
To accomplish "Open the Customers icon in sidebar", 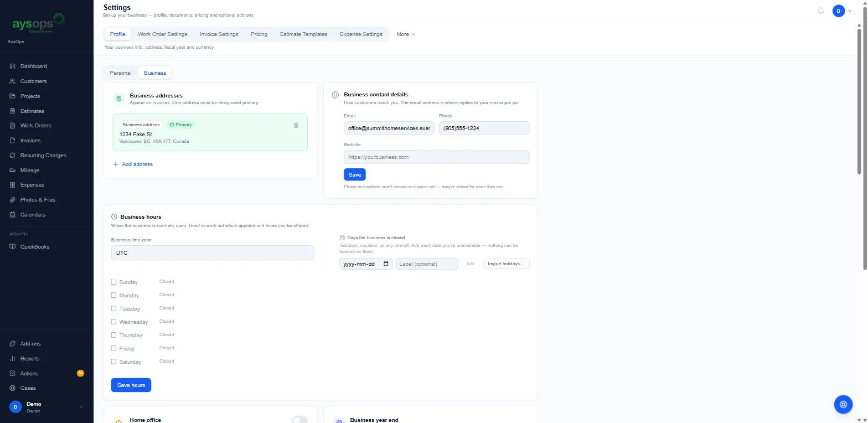I will [x=13, y=81].
